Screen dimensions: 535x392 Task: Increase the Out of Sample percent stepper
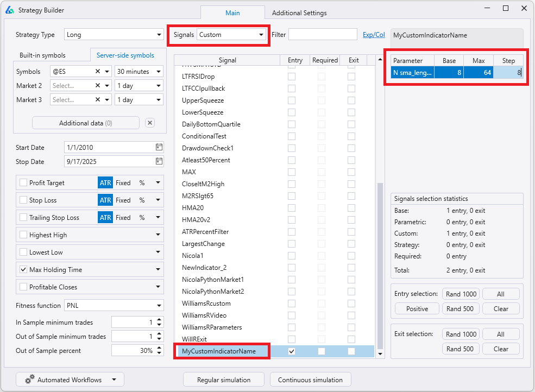(x=159, y=348)
